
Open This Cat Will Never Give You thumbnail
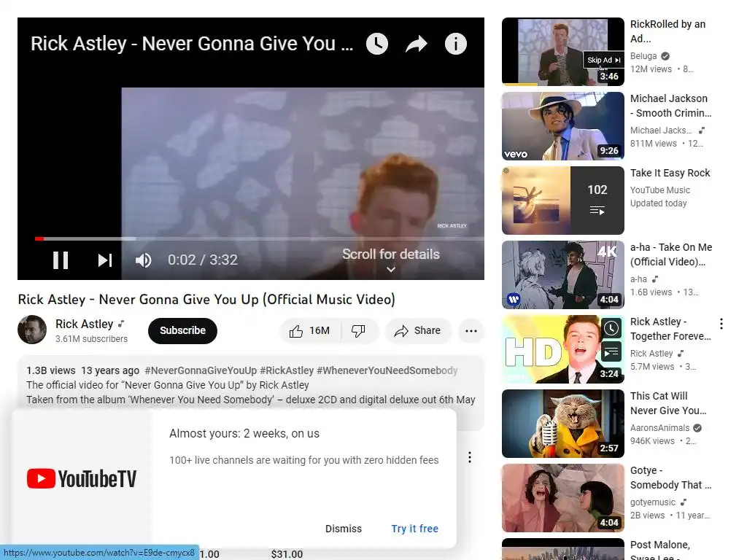pyautogui.click(x=563, y=424)
